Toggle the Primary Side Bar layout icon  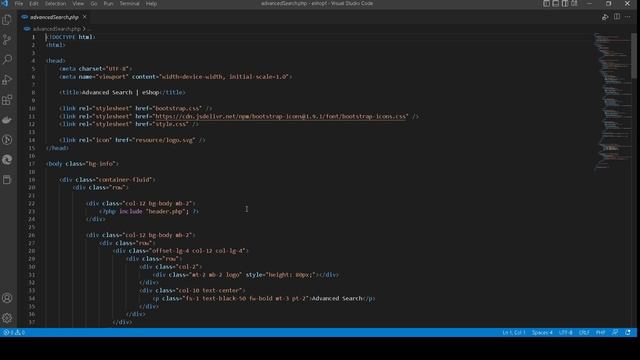click(546, 3)
